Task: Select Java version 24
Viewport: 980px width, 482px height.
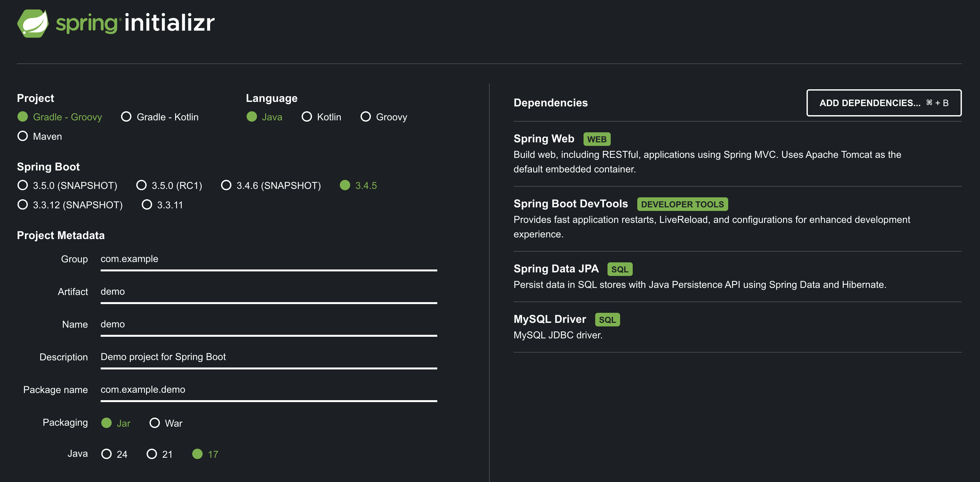Action: pos(114,454)
